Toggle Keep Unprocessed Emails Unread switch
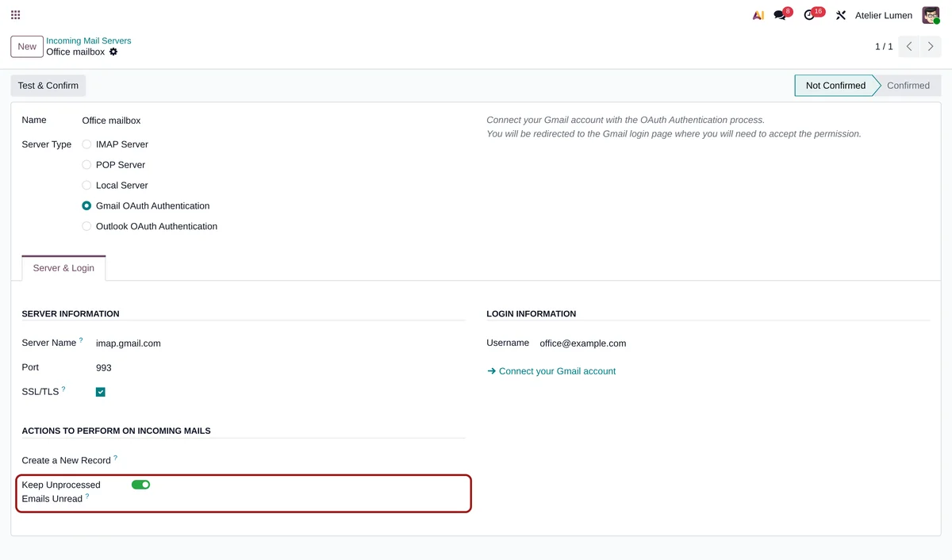 (140, 485)
